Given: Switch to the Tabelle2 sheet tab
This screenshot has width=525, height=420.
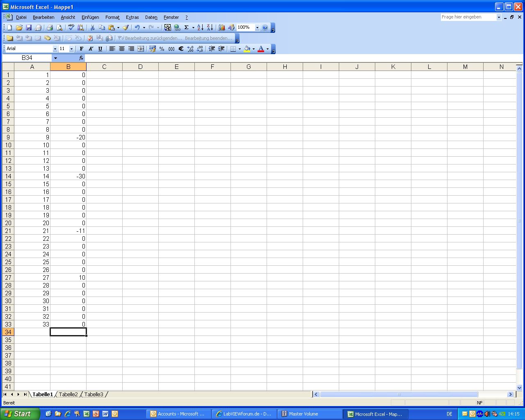Looking at the screenshot, I should [68, 395].
